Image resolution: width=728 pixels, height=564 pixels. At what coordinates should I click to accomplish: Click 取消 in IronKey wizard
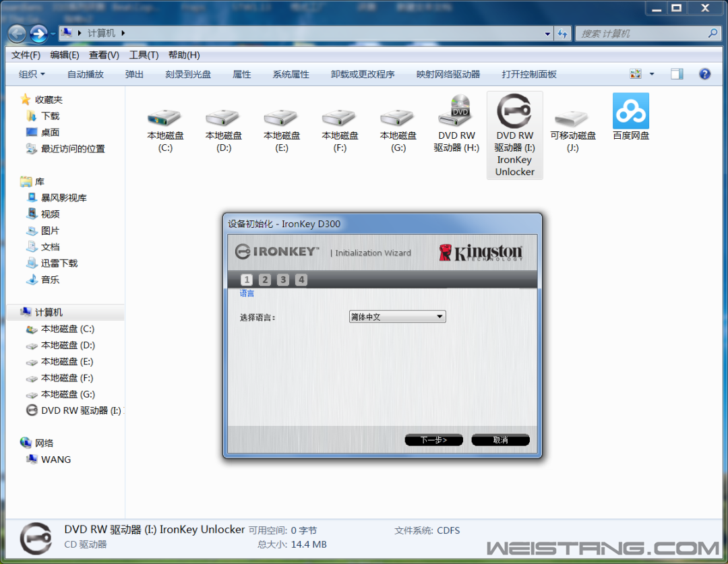click(500, 439)
